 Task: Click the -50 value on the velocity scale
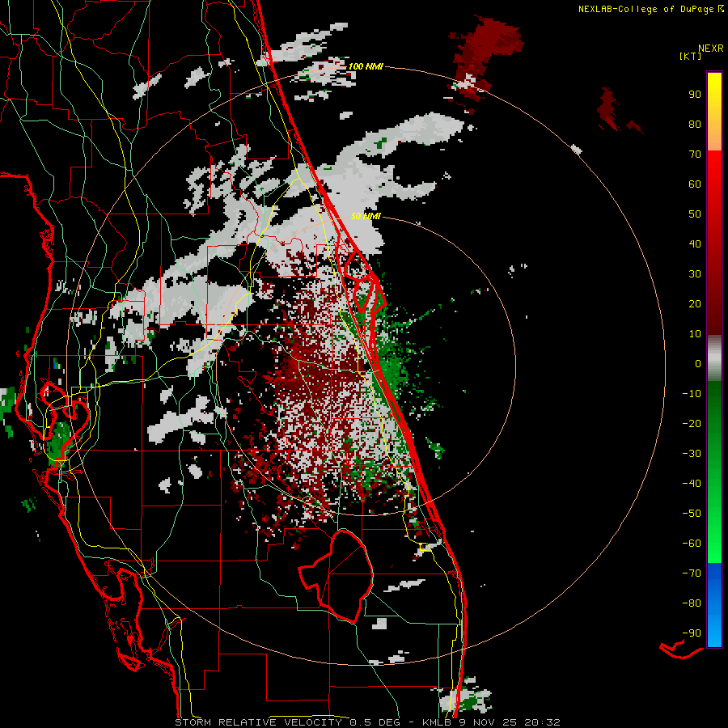click(x=692, y=514)
